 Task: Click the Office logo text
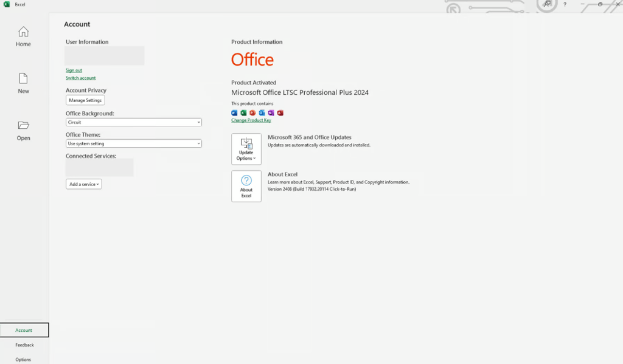252,60
